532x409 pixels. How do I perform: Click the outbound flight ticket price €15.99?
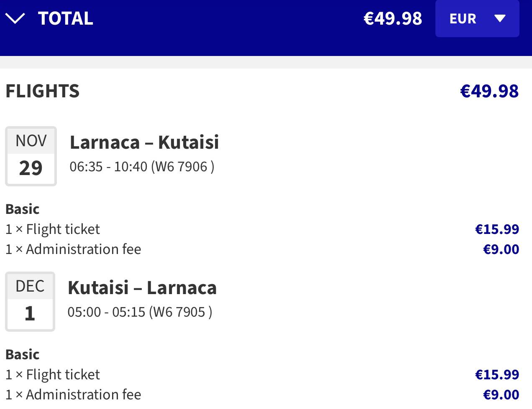(497, 229)
